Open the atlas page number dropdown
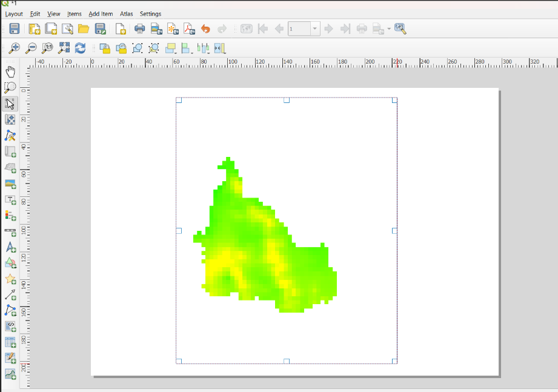558x392 pixels. [x=314, y=29]
